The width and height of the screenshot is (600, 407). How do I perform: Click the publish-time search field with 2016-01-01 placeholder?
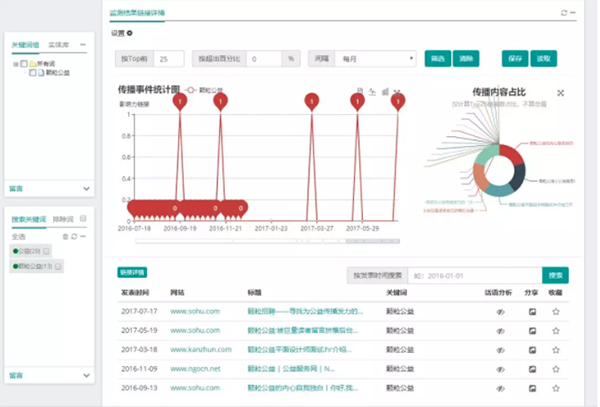point(475,275)
